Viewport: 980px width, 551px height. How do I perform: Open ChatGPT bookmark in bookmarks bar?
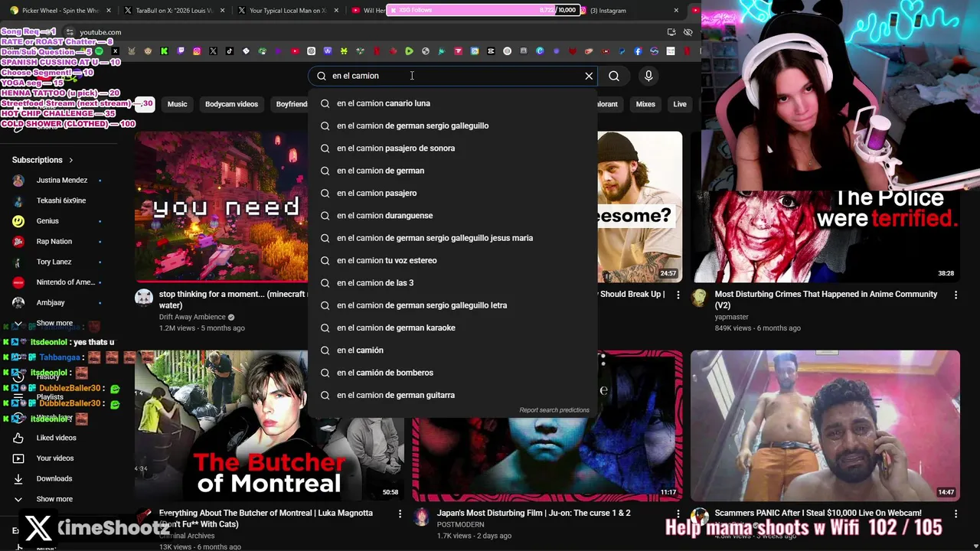[x=311, y=51]
